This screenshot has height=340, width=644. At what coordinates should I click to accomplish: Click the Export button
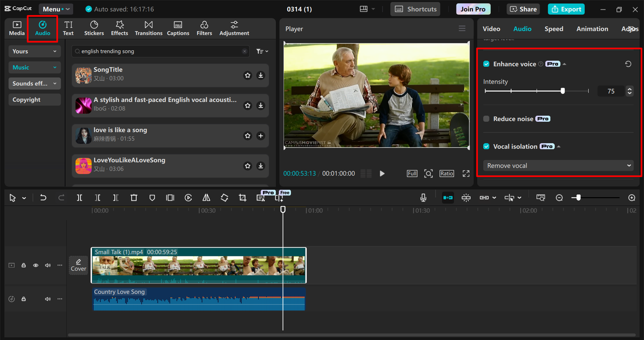click(x=566, y=9)
